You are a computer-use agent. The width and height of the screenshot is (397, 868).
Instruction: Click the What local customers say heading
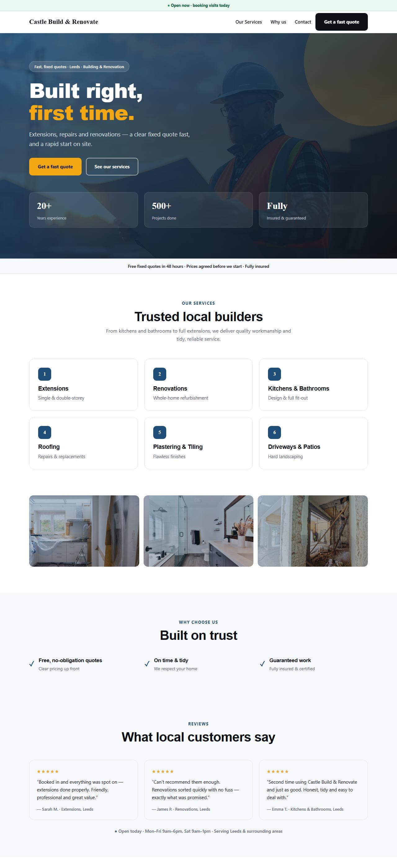[x=198, y=737]
